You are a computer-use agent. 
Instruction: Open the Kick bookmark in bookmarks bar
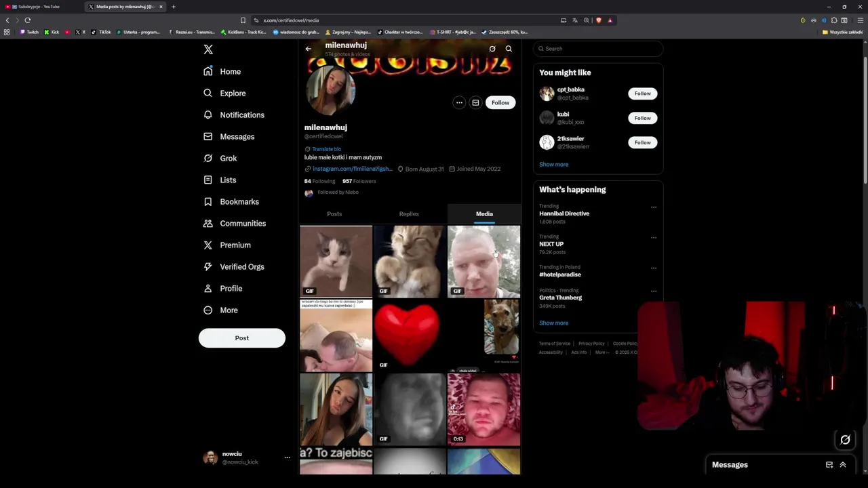52,32
